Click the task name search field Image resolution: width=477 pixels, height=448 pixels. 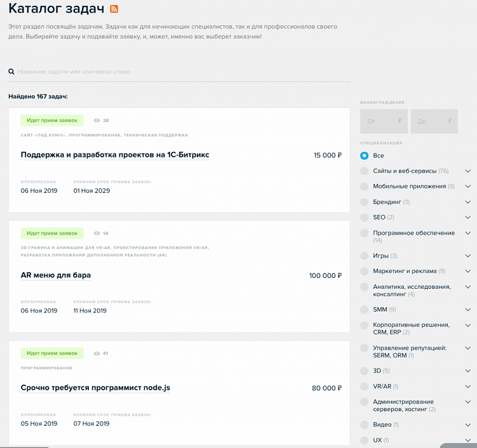click(x=181, y=72)
